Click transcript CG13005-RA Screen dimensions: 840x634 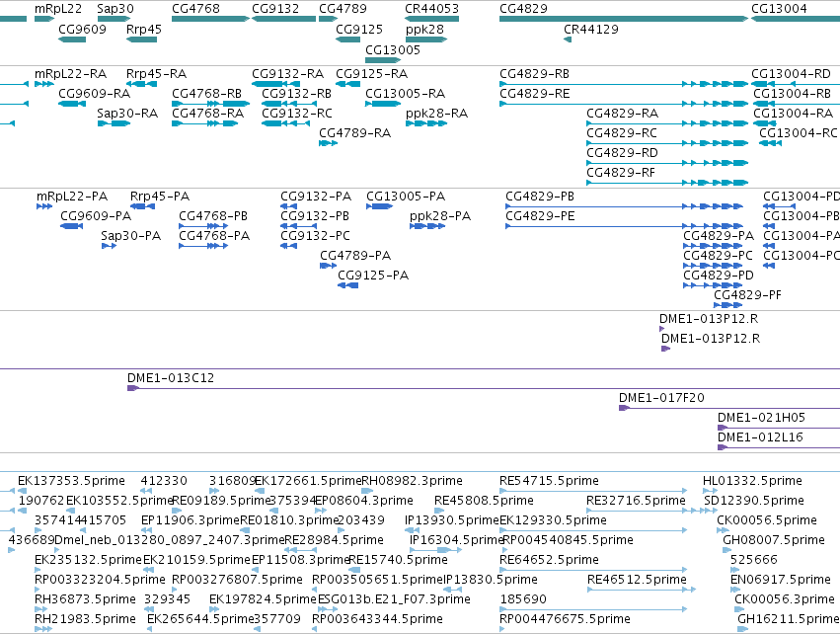405,94
